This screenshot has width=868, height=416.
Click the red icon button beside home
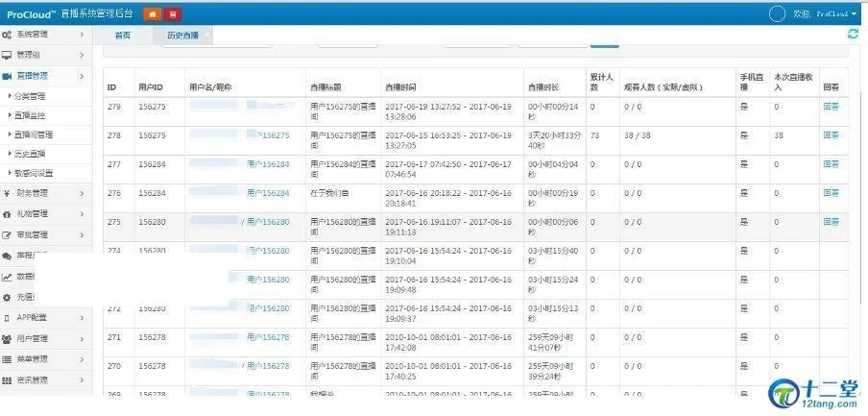click(x=172, y=14)
